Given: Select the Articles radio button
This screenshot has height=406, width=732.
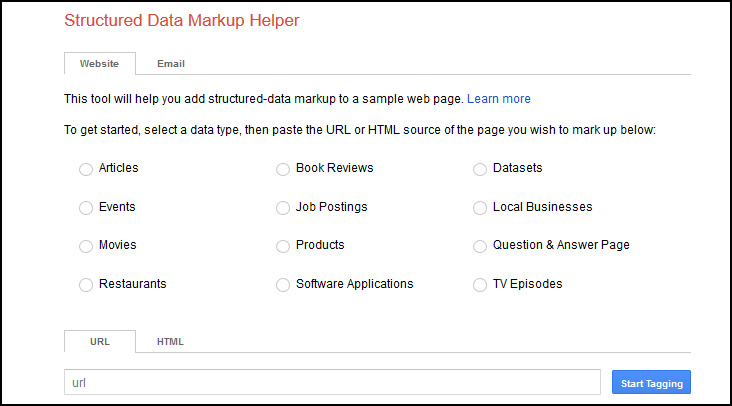Looking at the screenshot, I should click(86, 169).
